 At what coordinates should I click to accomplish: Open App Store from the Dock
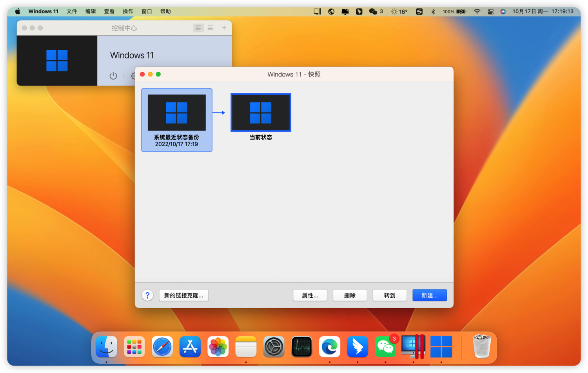[190, 347]
